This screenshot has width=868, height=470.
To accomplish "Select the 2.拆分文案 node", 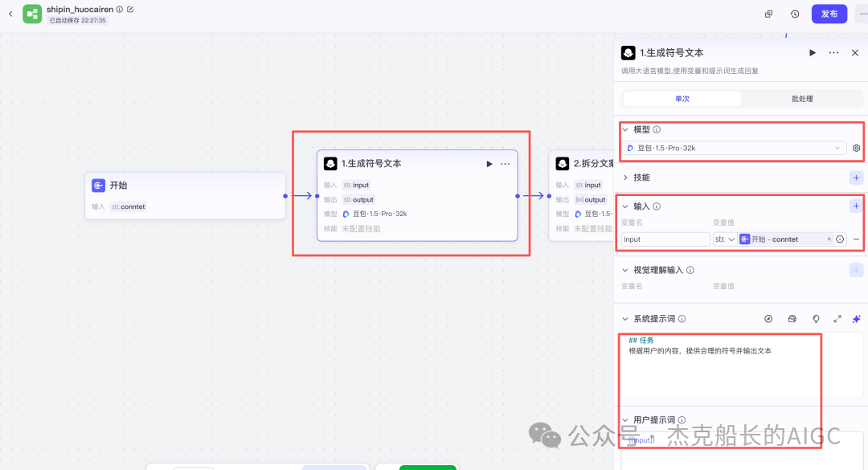I will [x=581, y=195].
